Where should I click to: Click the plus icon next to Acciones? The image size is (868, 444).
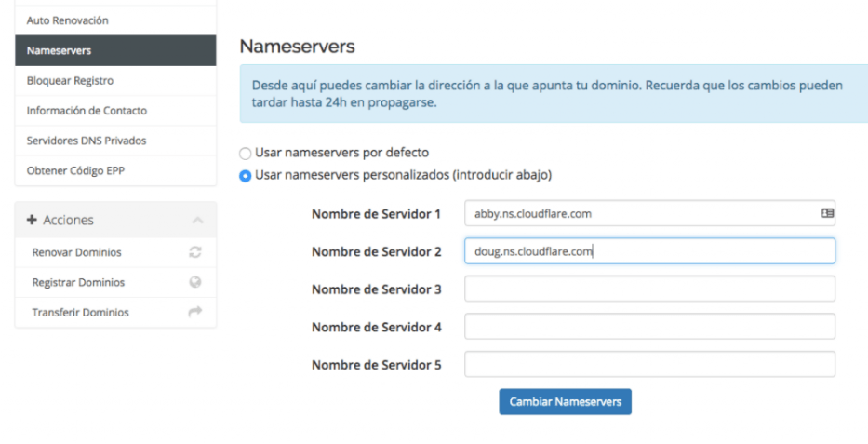[x=32, y=220]
